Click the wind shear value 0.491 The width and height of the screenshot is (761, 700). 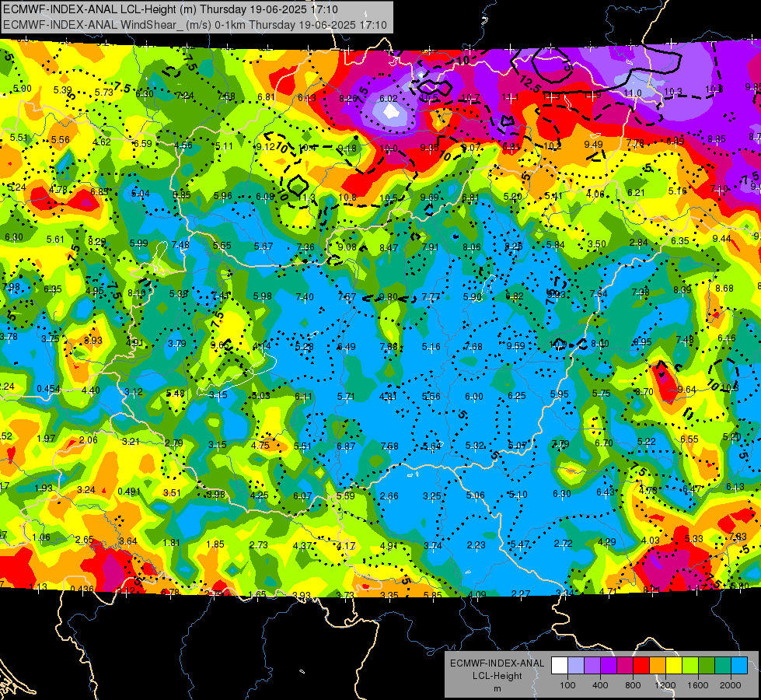pyautogui.click(x=129, y=491)
